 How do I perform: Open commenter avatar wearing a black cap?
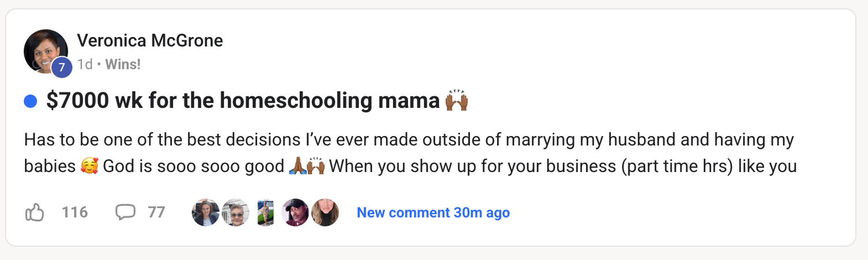click(x=295, y=213)
